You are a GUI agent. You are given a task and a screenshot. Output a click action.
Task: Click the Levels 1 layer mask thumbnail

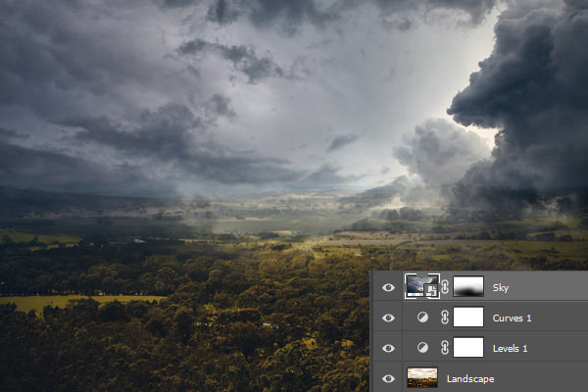coord(468,347)
